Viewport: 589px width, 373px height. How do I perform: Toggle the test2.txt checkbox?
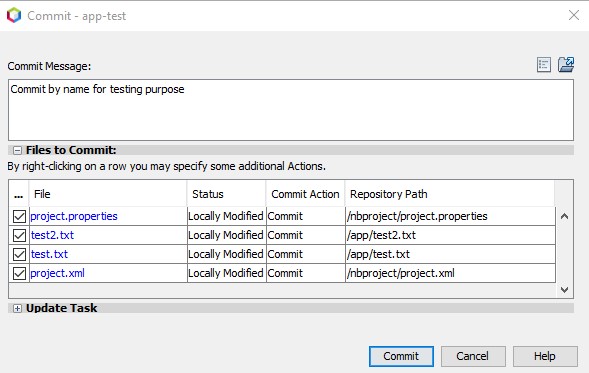pos(19,236)
